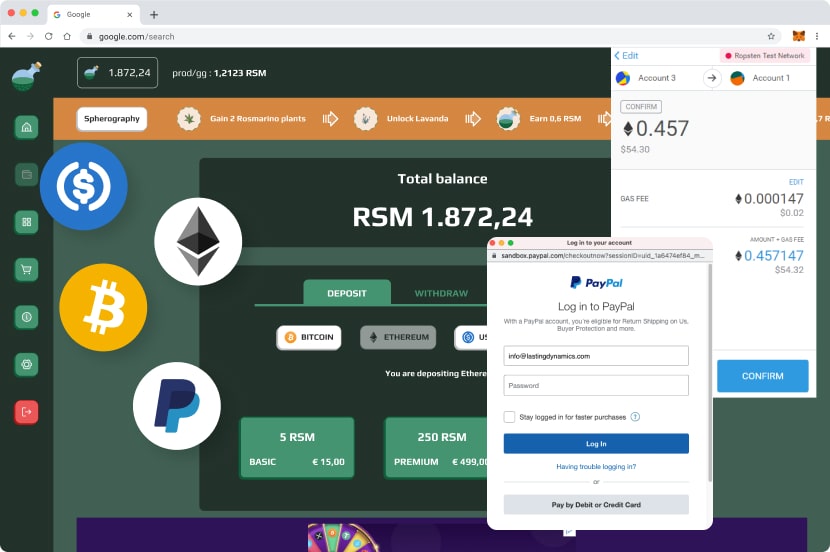Select the ETHEREUM payment option
The image size is (830, 552).
[x=398, y=337]
